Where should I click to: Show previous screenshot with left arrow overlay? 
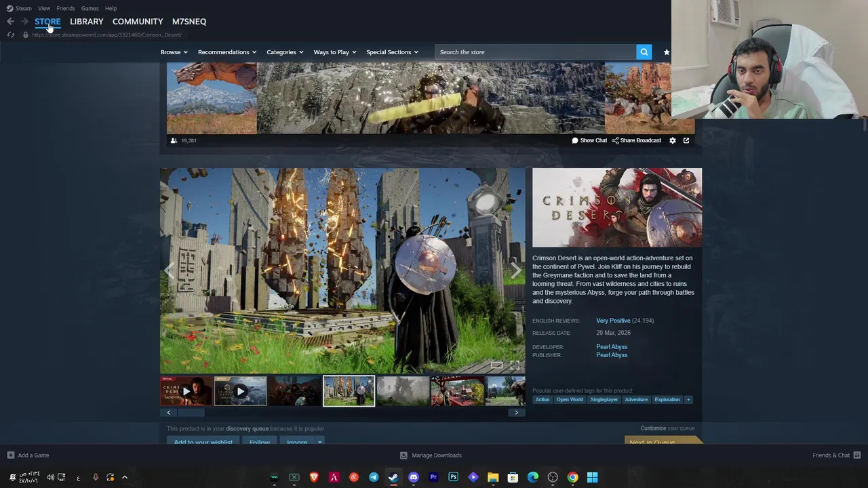[x=169, y=271]
